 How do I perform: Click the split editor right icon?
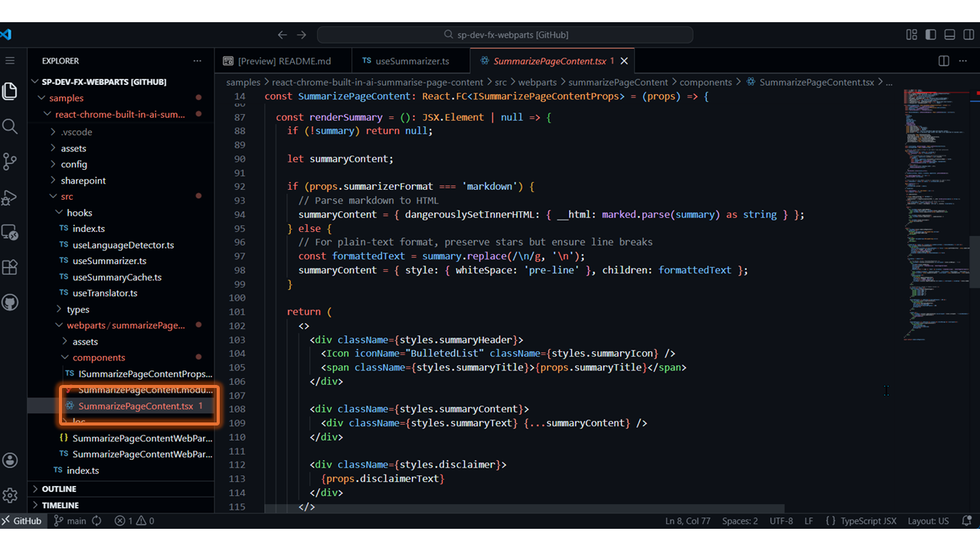click(x=943, y=61)
